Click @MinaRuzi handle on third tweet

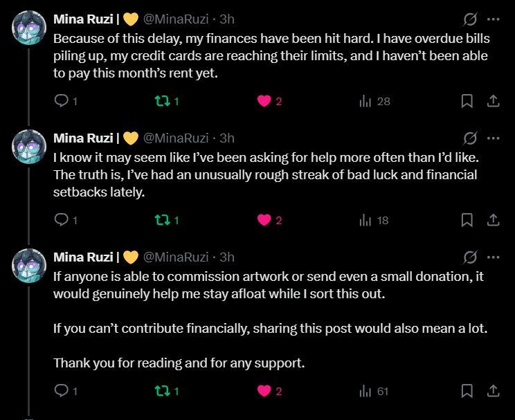(177, 257)
